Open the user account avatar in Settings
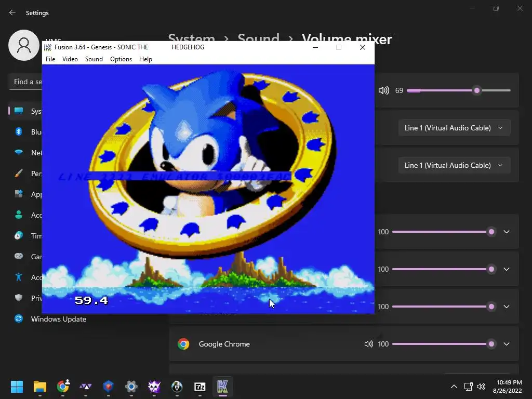The height and width of the screenshot is (399, 532). [x=24, y=45]
